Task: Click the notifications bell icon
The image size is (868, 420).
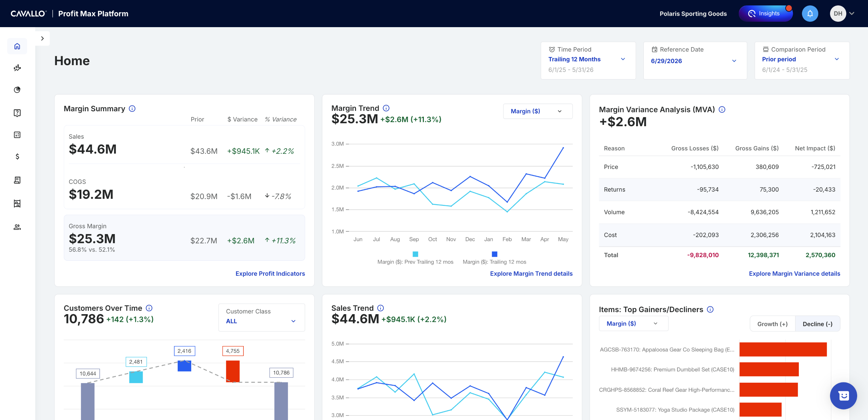Action: point(810,14)
